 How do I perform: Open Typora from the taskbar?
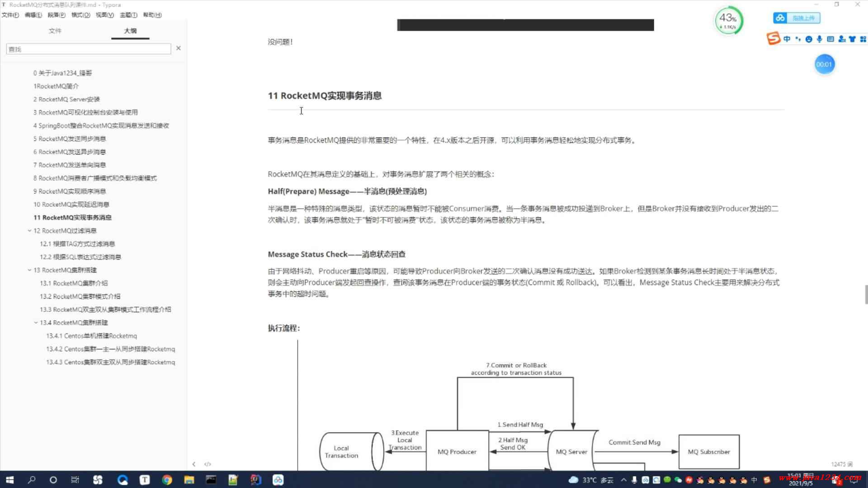145,480
